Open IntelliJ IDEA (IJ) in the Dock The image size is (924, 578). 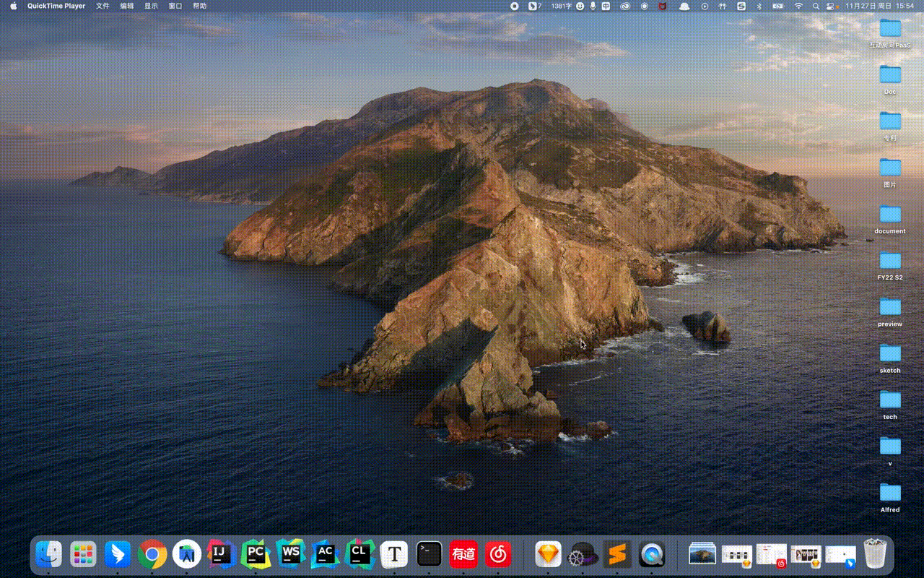click(222, 554)
